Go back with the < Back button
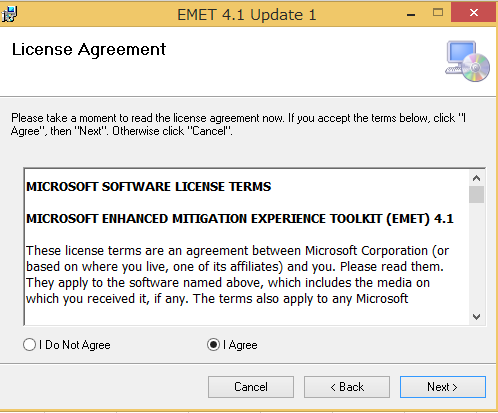Image resolution: width=498 pixels, height=413 pixels. pyautogui.click(x=347, y=387)
